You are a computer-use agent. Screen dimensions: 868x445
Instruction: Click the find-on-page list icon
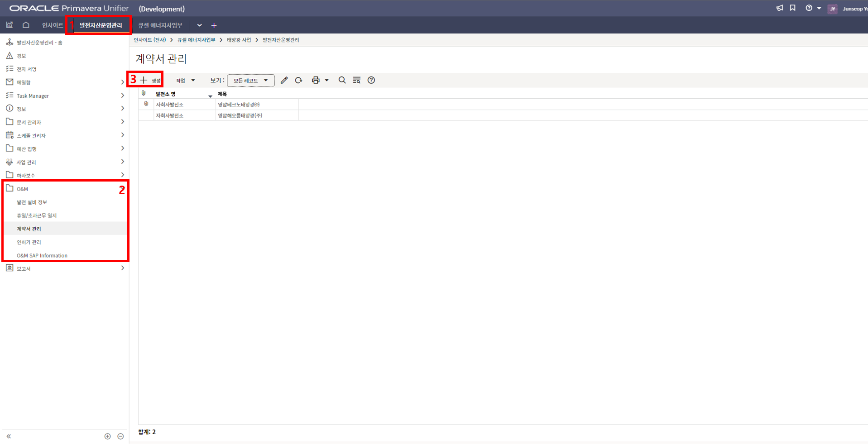pyautogui.click(x=357, y=80)
